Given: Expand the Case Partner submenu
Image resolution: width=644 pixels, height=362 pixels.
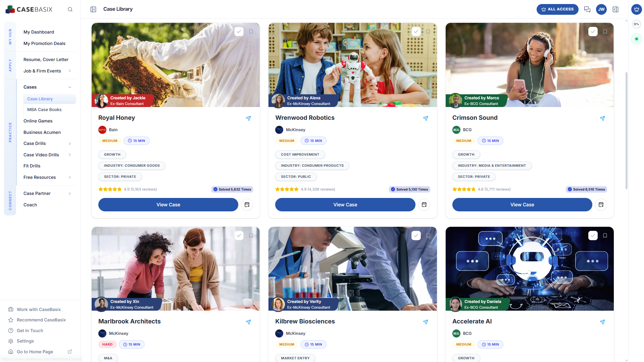Looking at the screenshot, I should pyautogui.click(x=70, y=194).
